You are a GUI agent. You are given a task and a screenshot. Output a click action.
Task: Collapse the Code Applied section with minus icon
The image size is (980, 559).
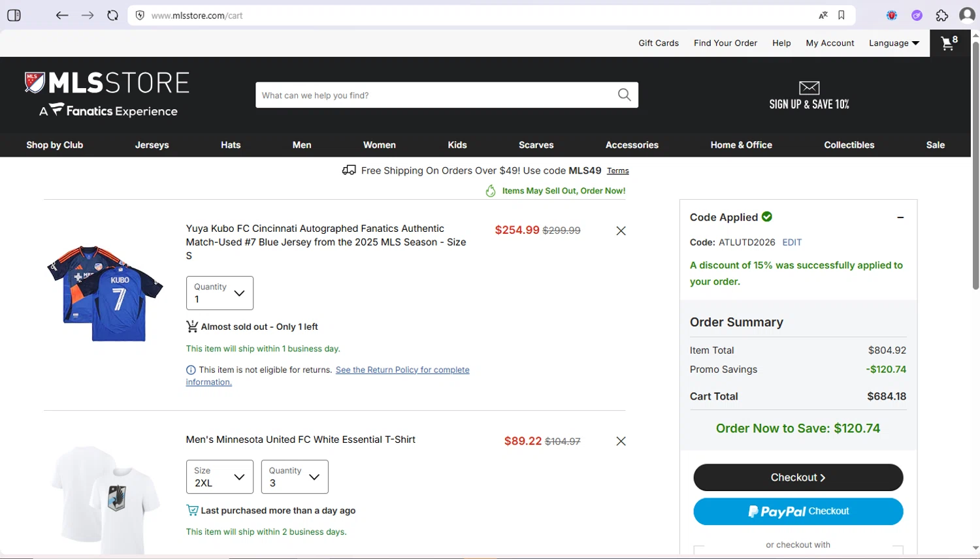point(900,217)
